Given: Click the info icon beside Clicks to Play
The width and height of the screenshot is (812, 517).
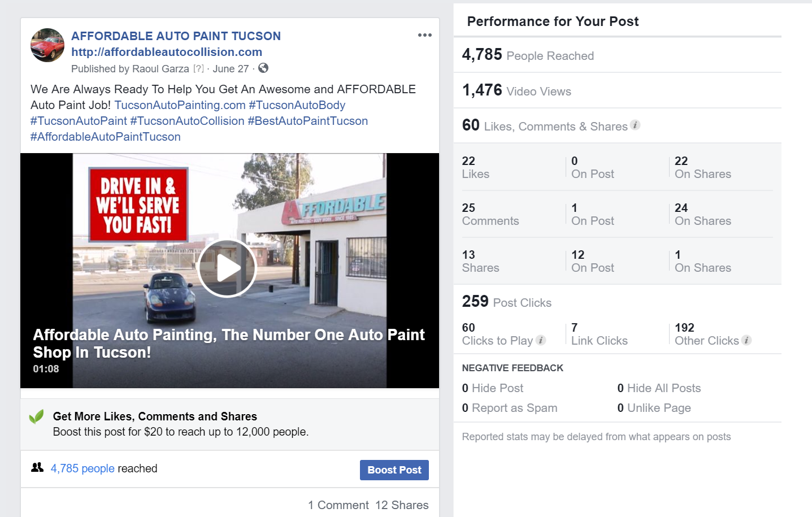Looking at the screenshot, I should [541, 340].
